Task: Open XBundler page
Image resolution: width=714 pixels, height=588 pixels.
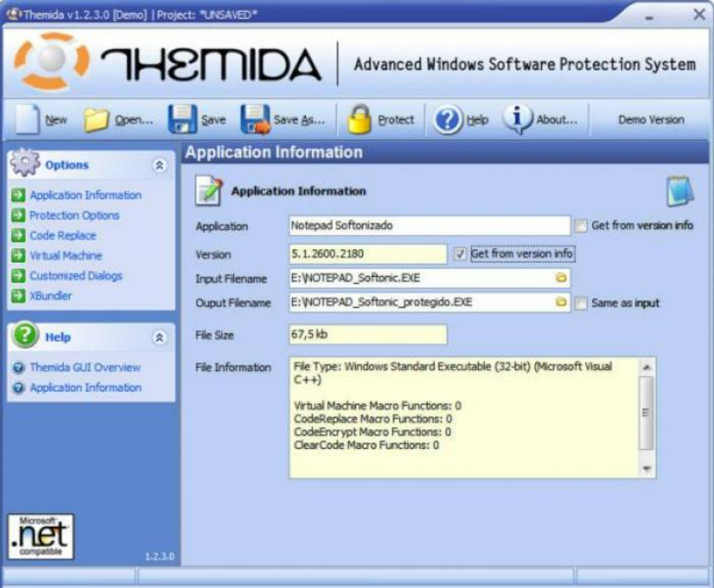Action: (50, 295)
